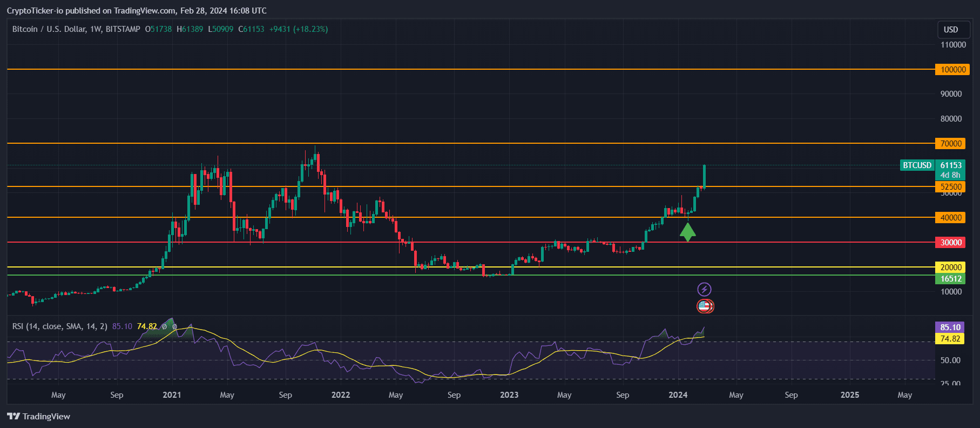Open the CryptoTicker-io published on TradingView.com header
Viewport: 980px width, 428px height.
(x=137, y=11)
